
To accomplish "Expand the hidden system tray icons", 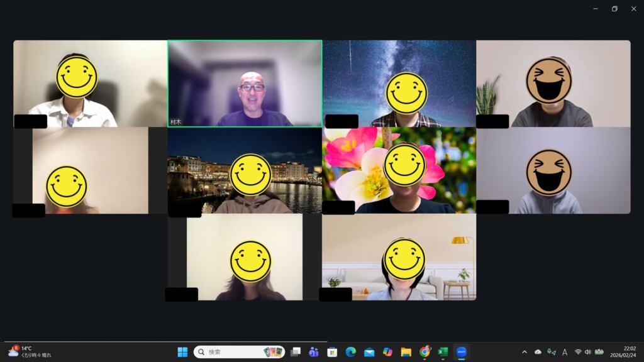I will point(525,352).
